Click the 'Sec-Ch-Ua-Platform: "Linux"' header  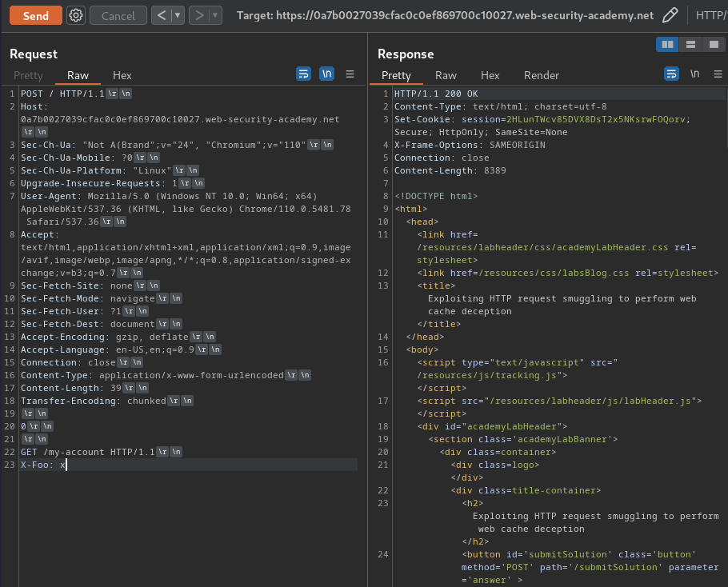(96, 170)
